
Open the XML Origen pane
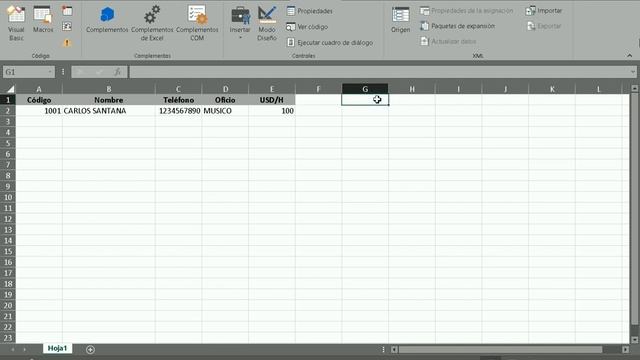coord(400,20)
